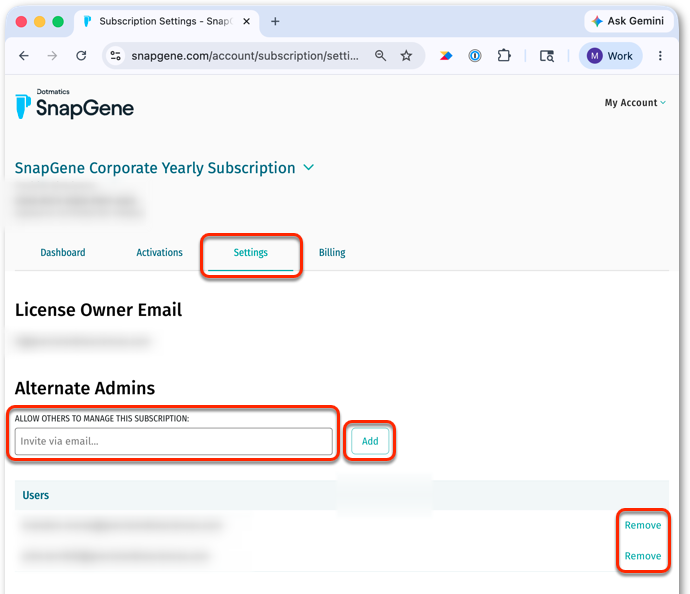Reload the SnapGene page

[x=81, y=56]
